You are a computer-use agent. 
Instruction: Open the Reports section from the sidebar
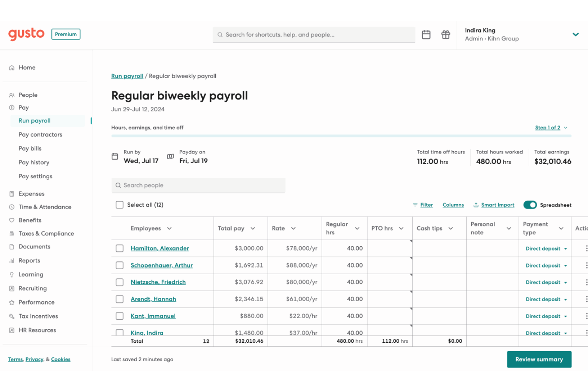click(29, 261)
